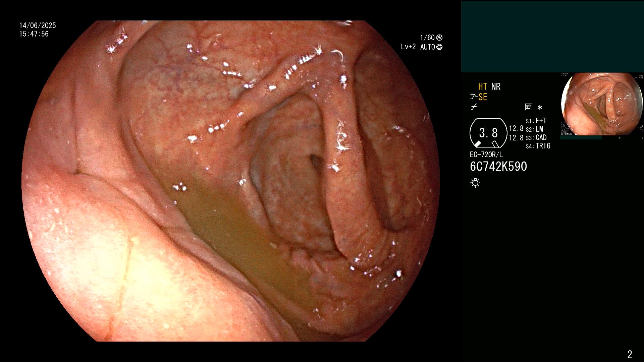This screenshot has height=362, width=644.
Task: Click switch assignment S1: F+T
Action: 536,121
